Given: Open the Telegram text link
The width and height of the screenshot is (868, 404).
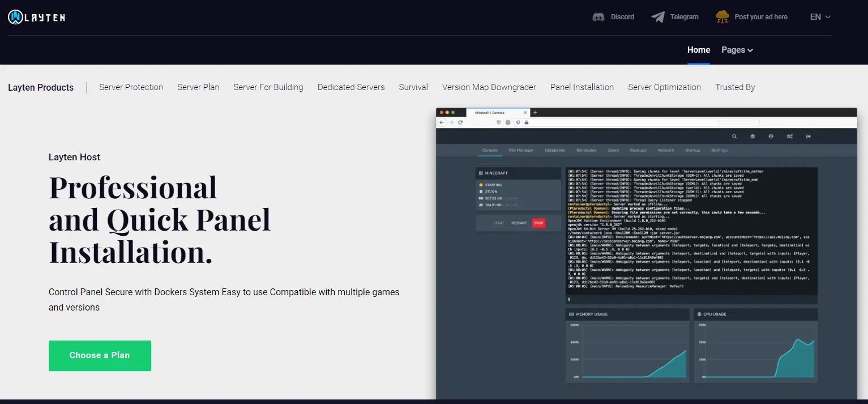Looking at the screenshot, I should coord(685,17).
